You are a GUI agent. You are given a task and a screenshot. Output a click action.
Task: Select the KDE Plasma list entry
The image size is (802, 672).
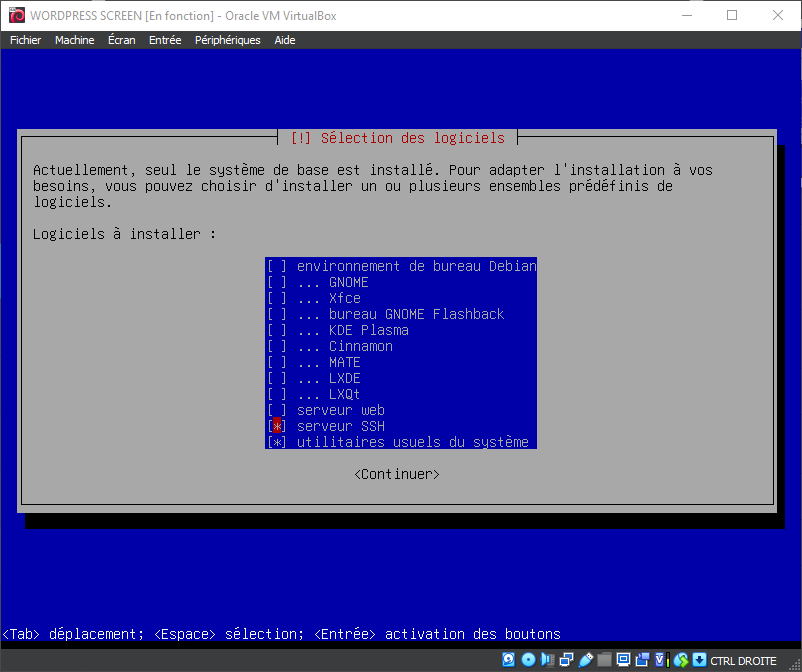pyautogui.click(x=368, y=330)
